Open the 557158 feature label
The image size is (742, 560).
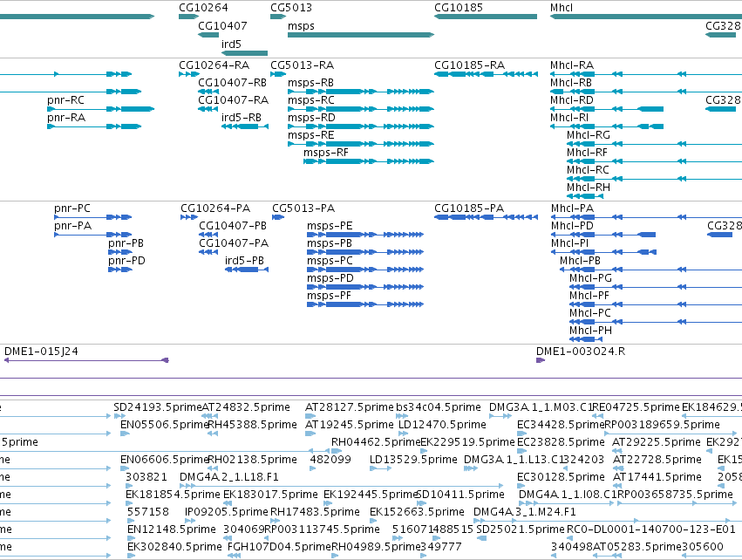(x=148, y=512)
